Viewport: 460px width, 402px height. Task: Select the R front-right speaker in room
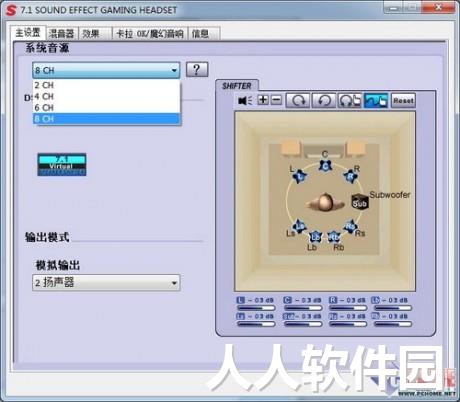(x=350, y=176)
